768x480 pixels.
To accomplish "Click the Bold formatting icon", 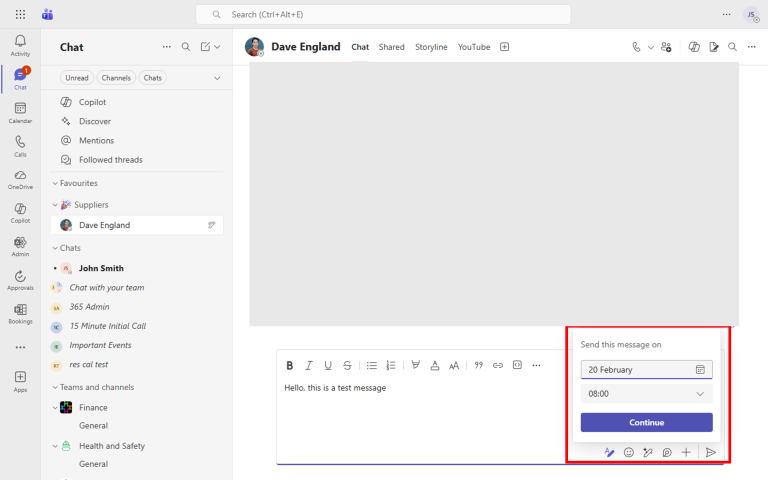I will coord(290,365).
